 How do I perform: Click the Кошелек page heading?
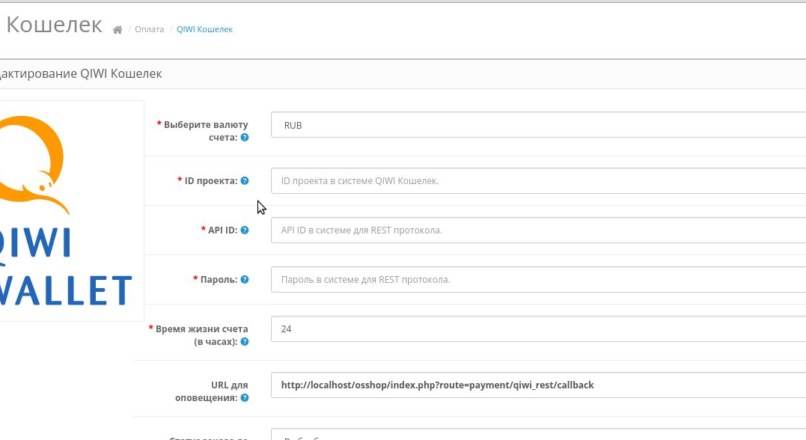pos(54,25)
